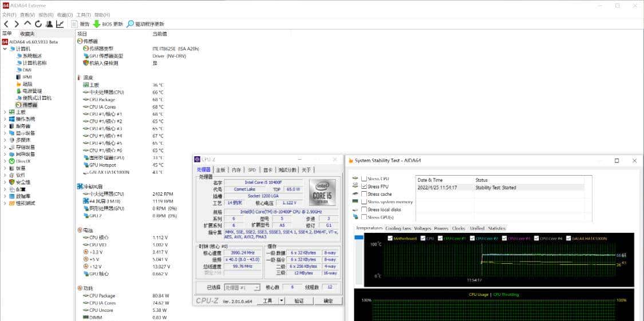Toggle the Motherboard graph legend checkbox

coord(390,239)
